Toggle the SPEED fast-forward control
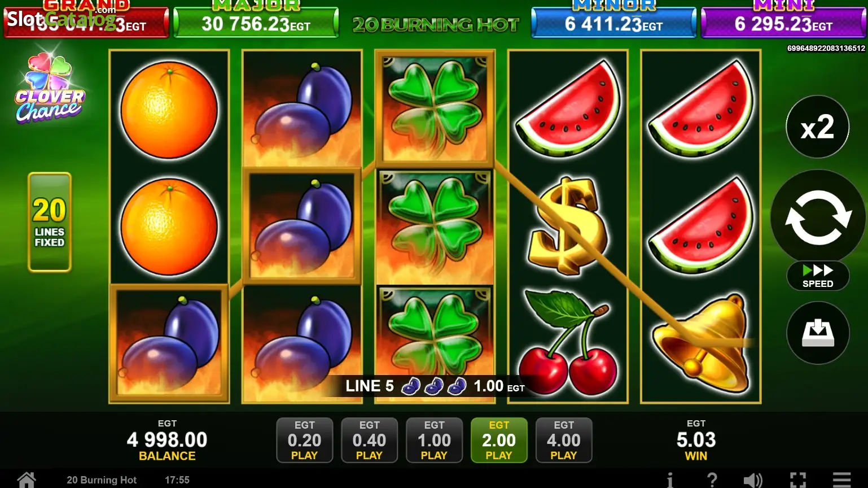868x488 pixels. click(818, 276)
